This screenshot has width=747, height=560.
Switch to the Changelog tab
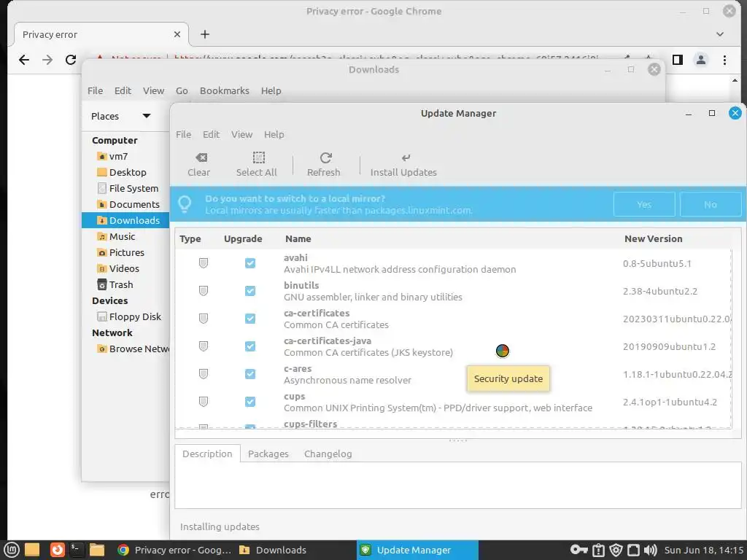[328, 454]
